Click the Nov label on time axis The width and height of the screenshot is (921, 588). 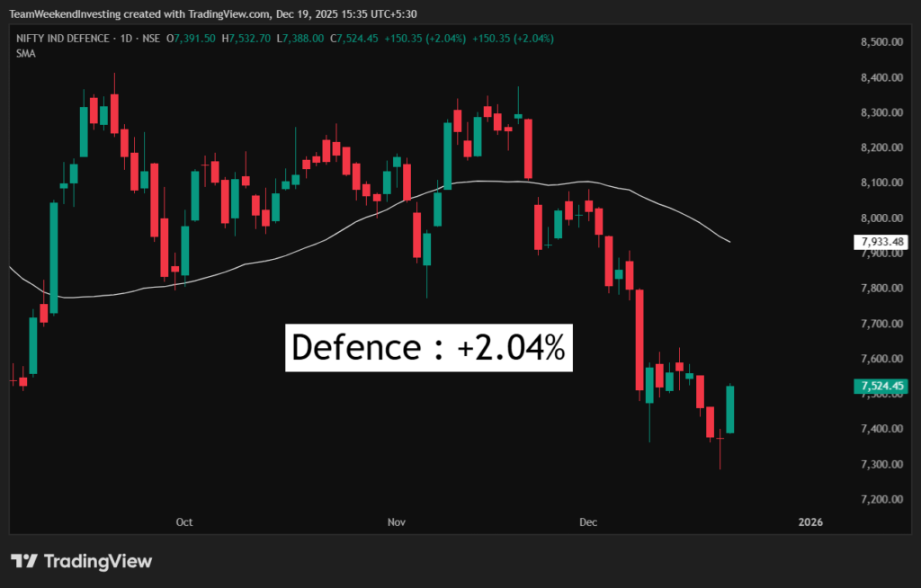coord(396,522)
